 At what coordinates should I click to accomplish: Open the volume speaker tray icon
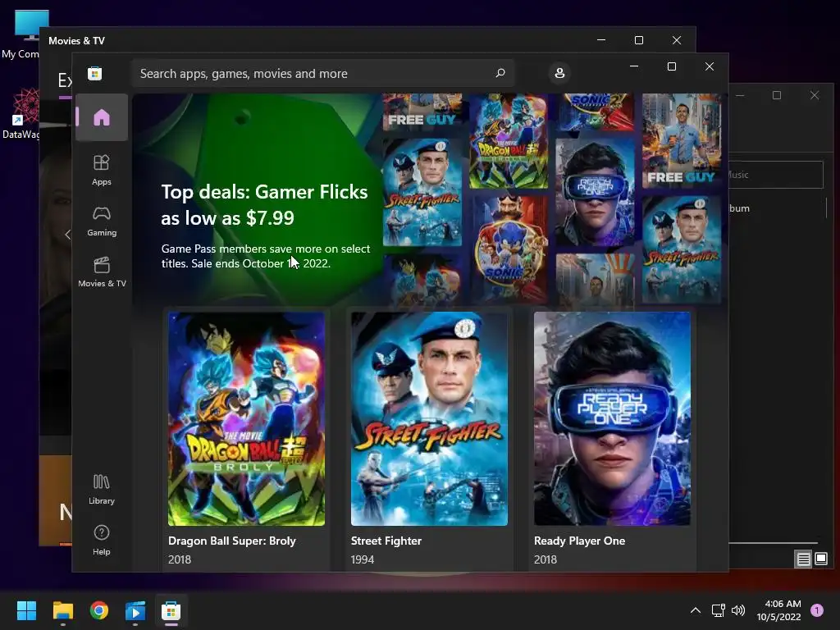click(x=738, y=610)
